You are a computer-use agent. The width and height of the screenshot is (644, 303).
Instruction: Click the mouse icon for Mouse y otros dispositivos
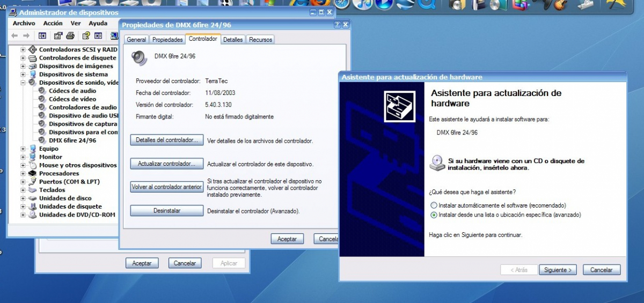[x=33, y=165]
